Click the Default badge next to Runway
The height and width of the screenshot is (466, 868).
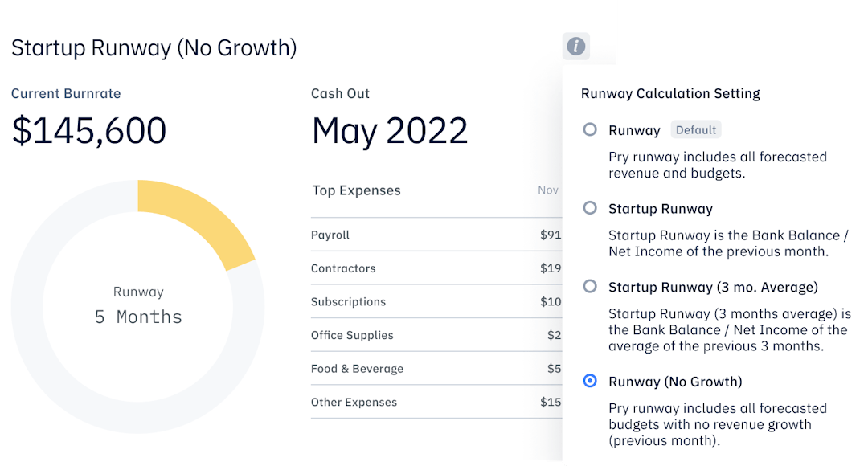(x=695, y=130)
